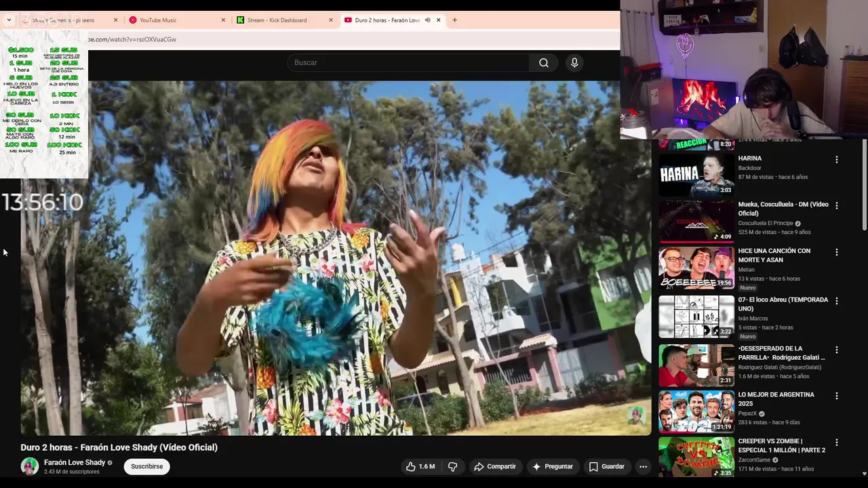Click 'HICE UNA CANCIÓN CON MORTE Y ASAN' title
868x488 pixels.
774,256
